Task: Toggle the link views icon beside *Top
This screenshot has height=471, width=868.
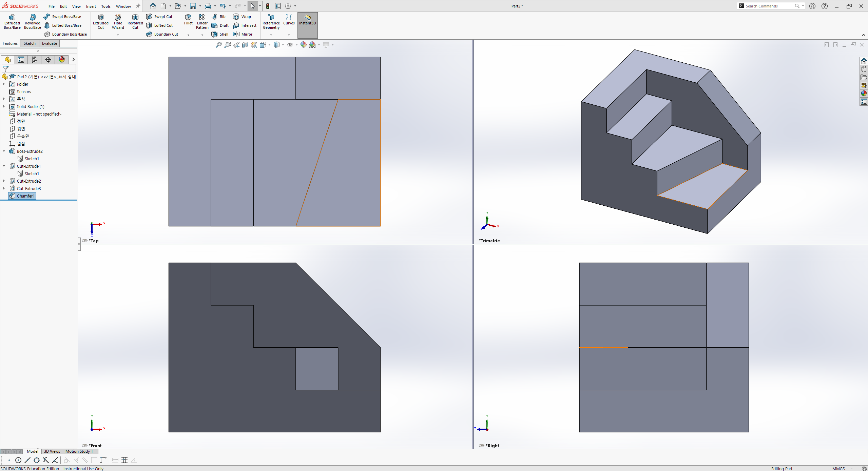Action: click(x=85, y=241)
